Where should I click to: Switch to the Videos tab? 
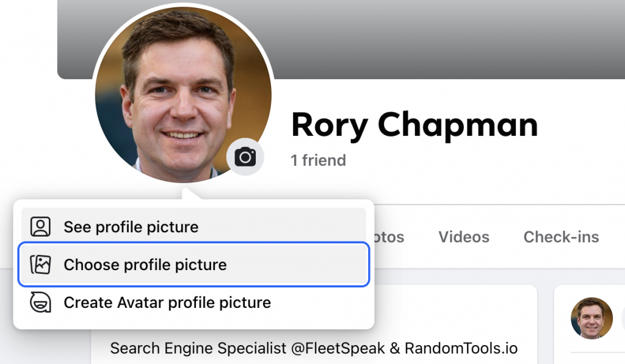pos(463,237)
